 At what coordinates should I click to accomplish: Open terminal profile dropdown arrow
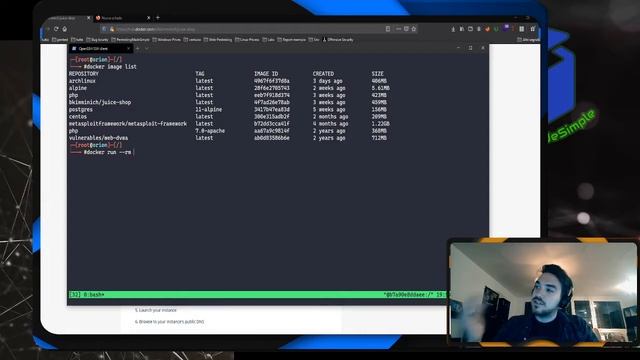[147, 49]
